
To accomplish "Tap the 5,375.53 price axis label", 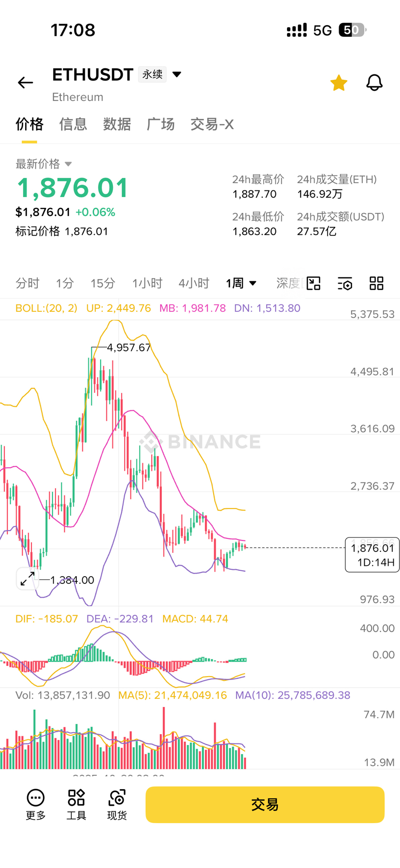I will point(372,314).
